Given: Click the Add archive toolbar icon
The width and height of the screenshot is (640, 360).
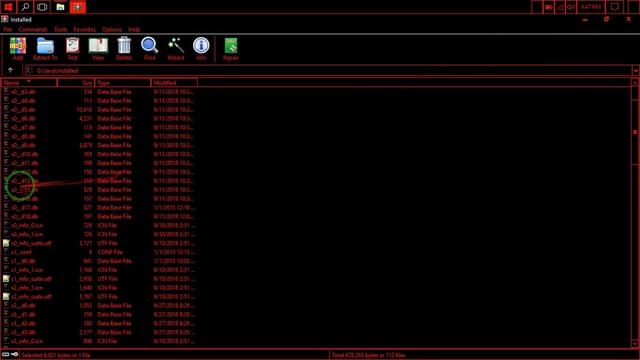Looking at the screenshot, I should point(18,46).
